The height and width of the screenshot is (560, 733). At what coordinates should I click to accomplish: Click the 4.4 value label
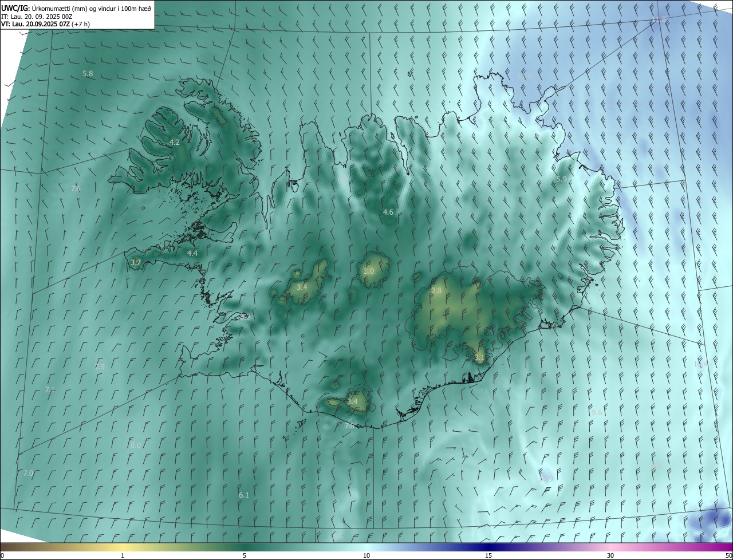(x=192, y=253)
